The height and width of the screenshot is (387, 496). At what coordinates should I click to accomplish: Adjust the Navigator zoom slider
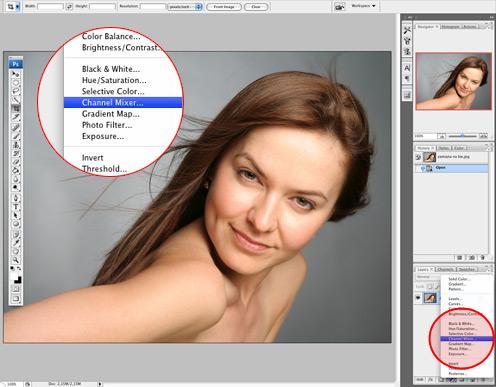click(x=462, y=136)
